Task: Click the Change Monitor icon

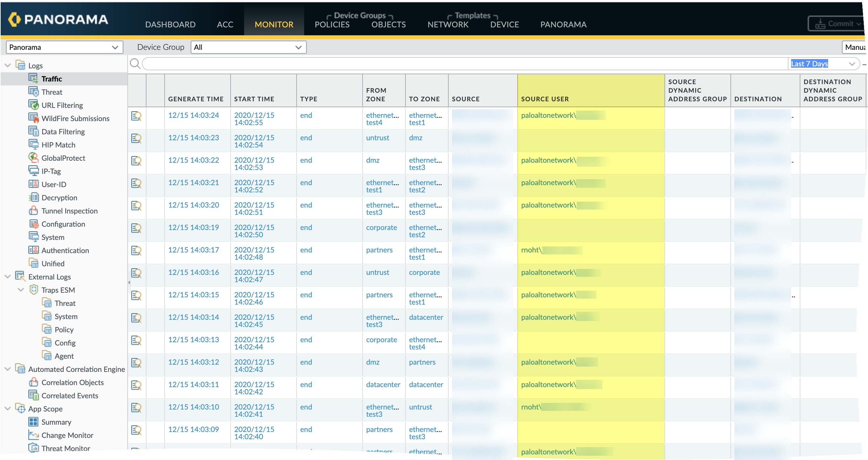Action: [x=33, y=435]
